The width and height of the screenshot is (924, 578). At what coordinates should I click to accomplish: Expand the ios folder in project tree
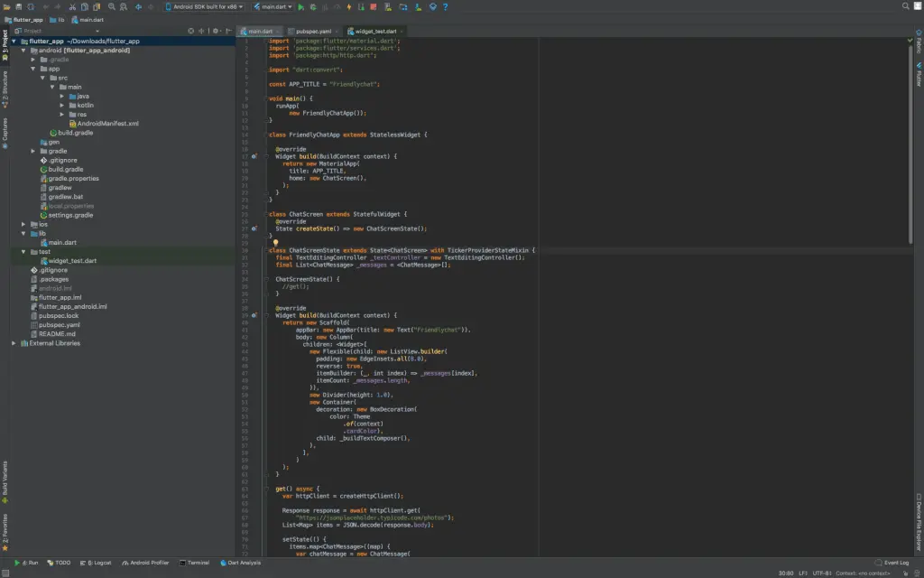coord(24,224)
